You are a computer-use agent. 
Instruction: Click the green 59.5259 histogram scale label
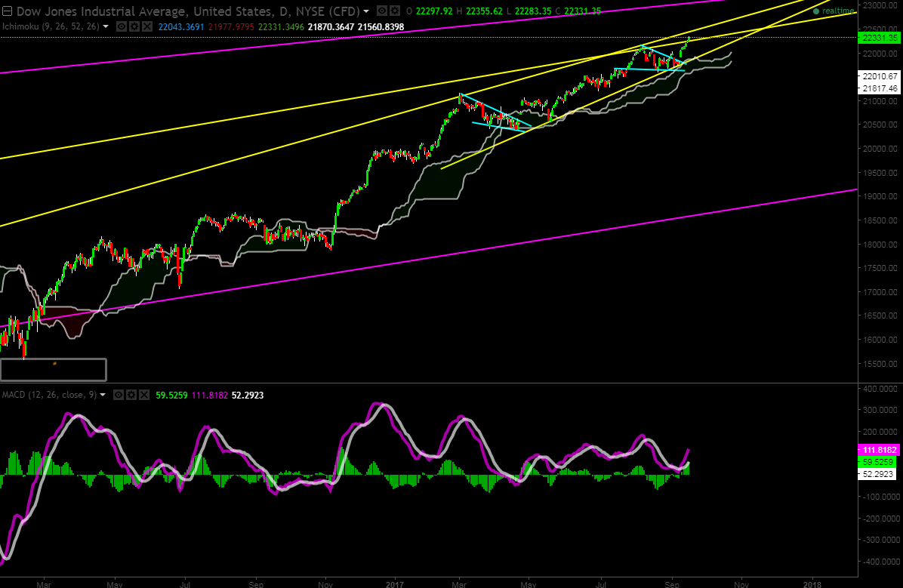(877, 462)
